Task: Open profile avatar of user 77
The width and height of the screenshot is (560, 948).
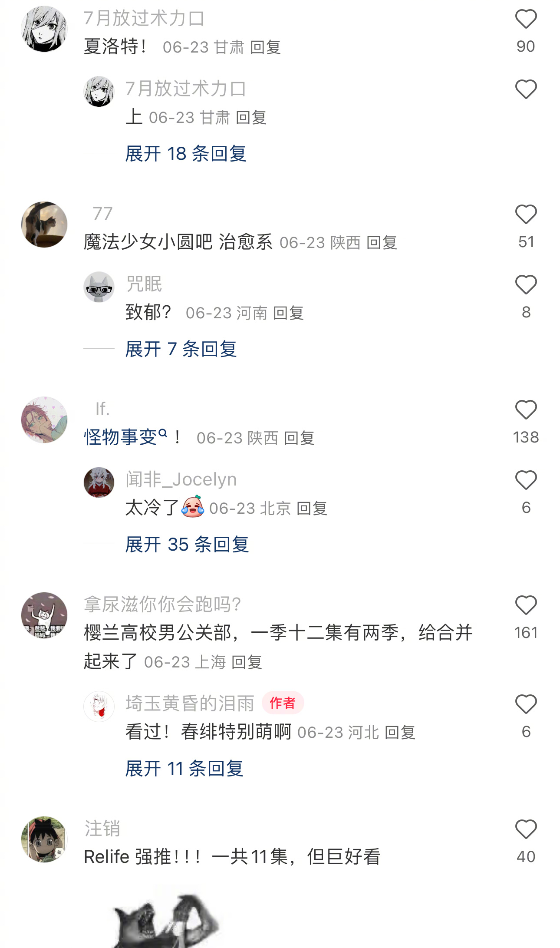Action: pyautogui.click(x=44, y=225)
